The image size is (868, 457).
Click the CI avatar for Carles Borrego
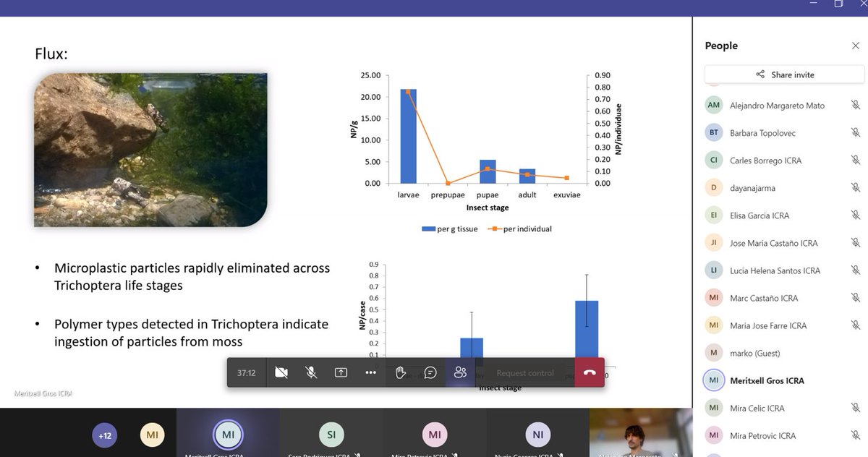click(714, 160)
